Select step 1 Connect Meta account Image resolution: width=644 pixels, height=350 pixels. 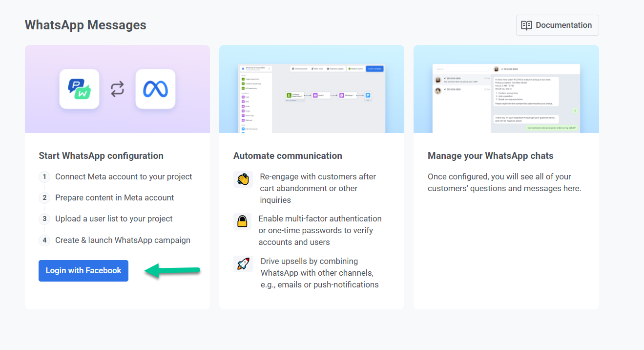pyautogui.click(x=124, y=176)
